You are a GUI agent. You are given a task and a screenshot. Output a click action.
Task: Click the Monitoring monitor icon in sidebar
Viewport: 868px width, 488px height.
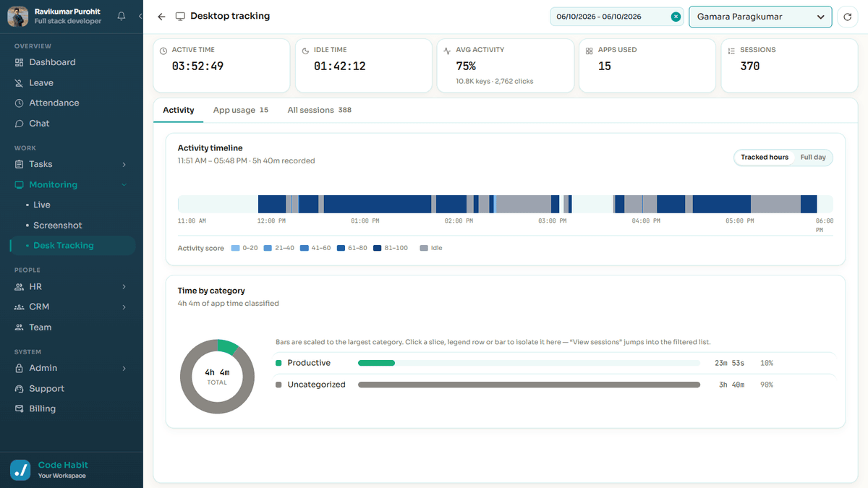pos(20,185)
